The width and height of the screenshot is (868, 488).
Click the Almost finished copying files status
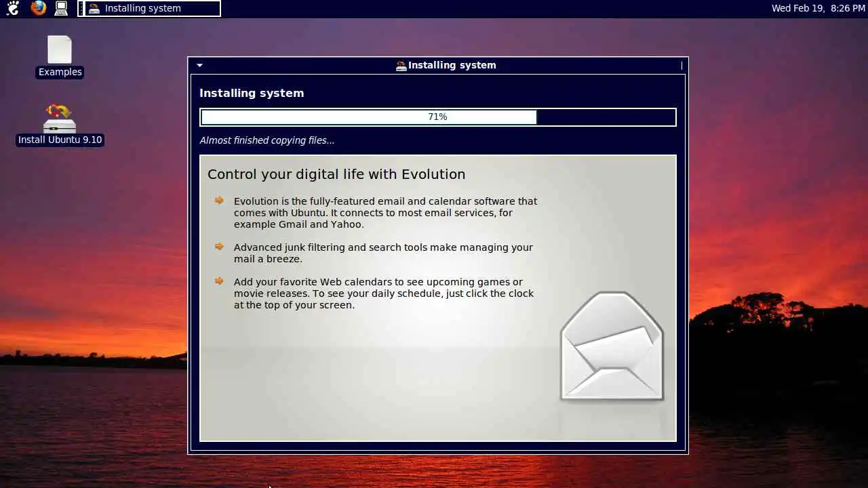(x=267, y=140)
